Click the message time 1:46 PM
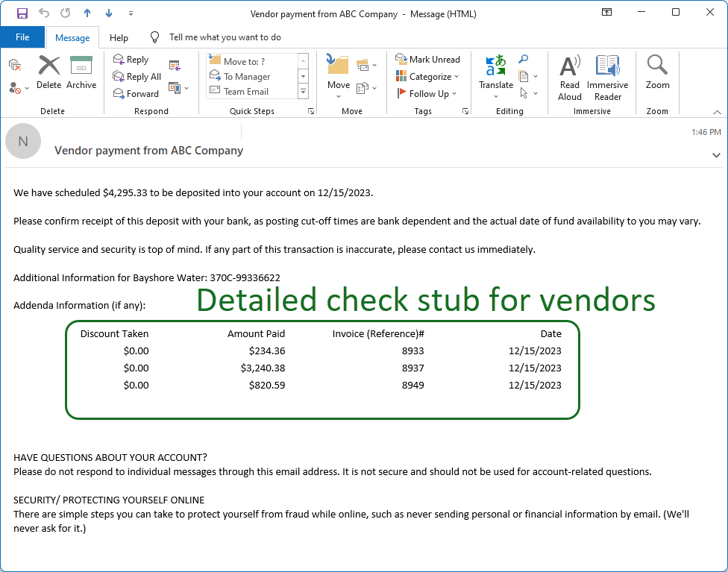The image size is (728, 572). pyautogui.click(x=706, y=132)
